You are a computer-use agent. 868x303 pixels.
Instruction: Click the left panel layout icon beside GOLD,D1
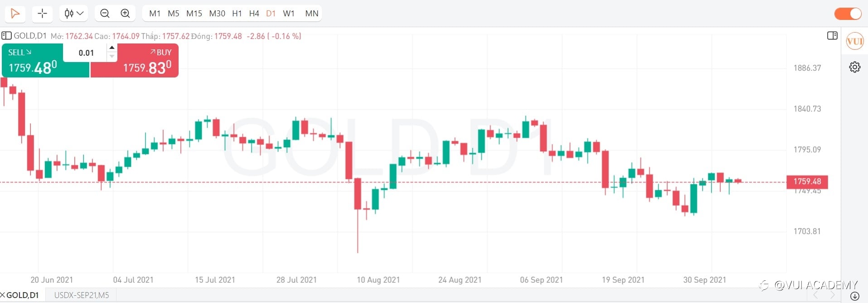[6, 36]
